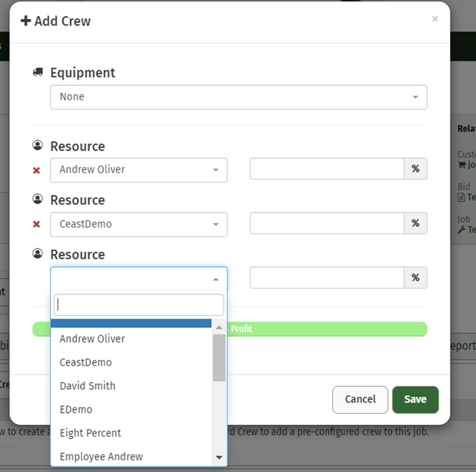Expand the Andrew Oliver resource dropdown
The width and height of the screenshot is (476, 472).
pos(139,170)
